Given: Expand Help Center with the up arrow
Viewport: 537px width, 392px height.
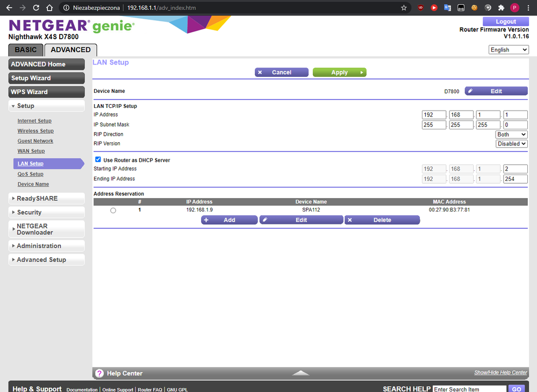Looking at the screenshot, I should pyautogui.click(x=301, y=373).
